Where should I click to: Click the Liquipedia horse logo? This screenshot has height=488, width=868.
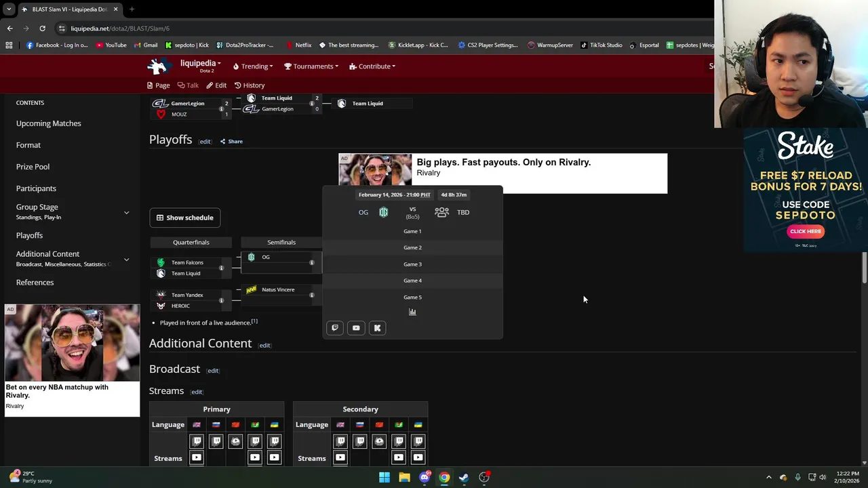pyautogui.click(x=159, y=66)
